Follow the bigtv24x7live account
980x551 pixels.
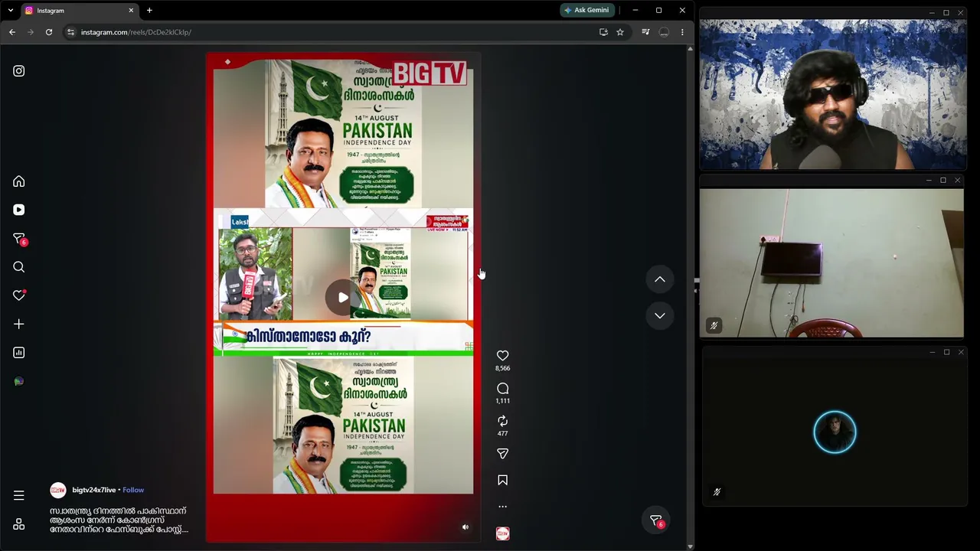pos(133,490)
